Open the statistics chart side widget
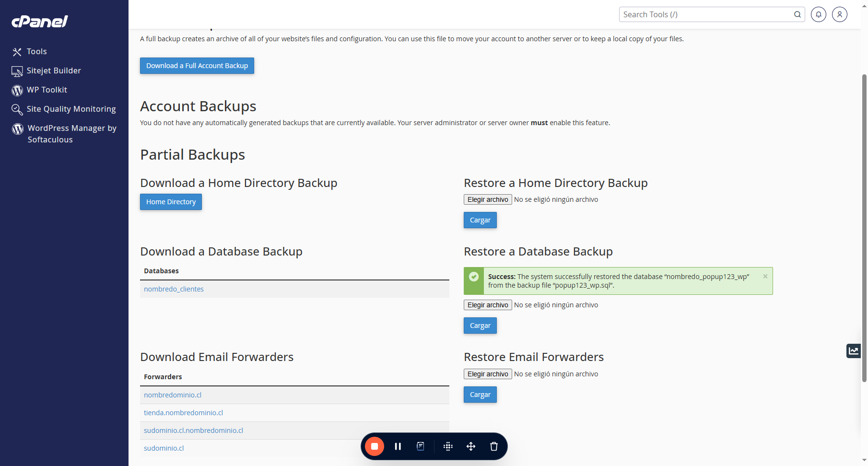 coord(854,351)
